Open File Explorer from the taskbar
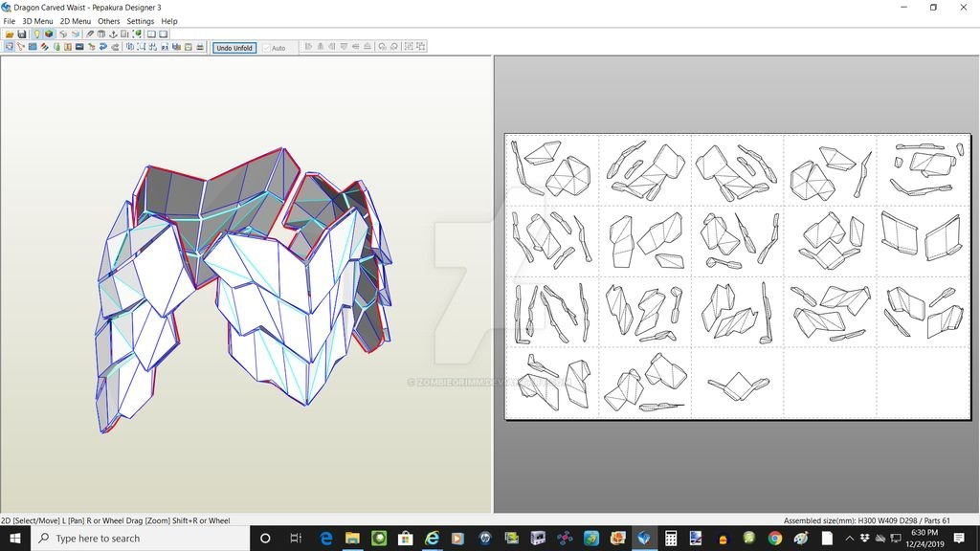The image size is (980, 551). click(352, 538)
